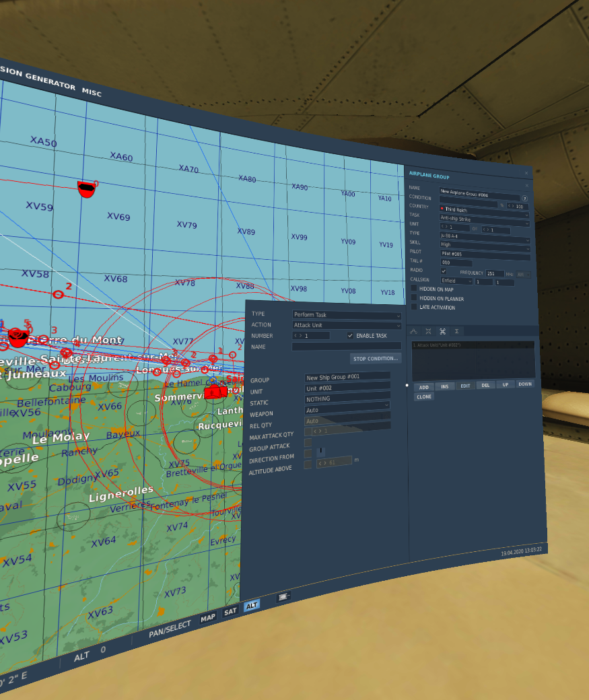Enable the GROUP ATTACK checkbox
The width and height of the screenshot is (589, 700).
point(308,442)
